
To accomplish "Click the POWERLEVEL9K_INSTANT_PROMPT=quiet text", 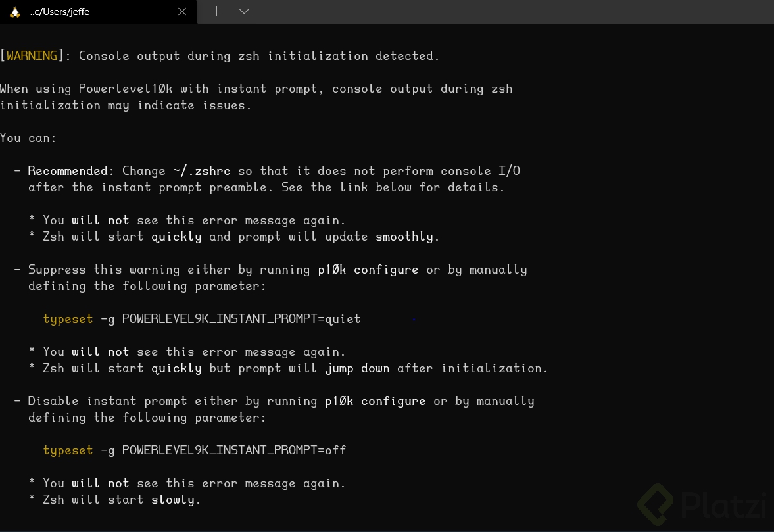I will coord(241,319).
